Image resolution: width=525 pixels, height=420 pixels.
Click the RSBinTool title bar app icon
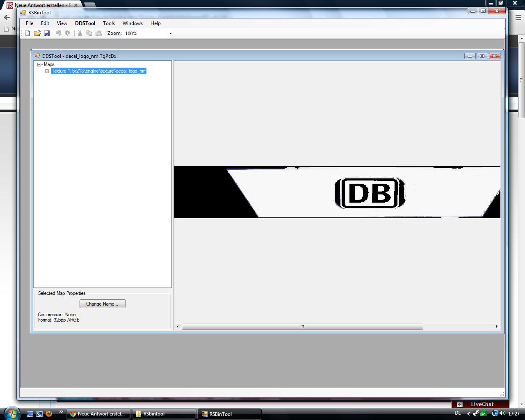pyautogui.click(x=23, y=13)
